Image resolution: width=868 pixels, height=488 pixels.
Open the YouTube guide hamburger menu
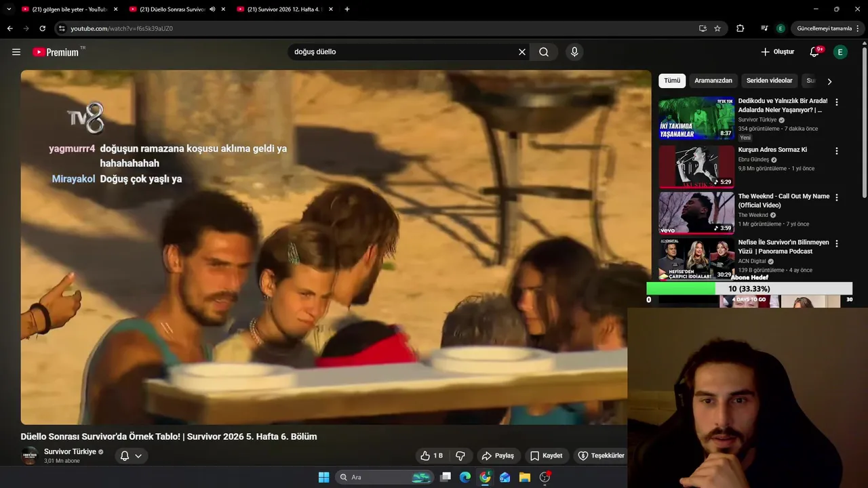click(x=16, y=52)
